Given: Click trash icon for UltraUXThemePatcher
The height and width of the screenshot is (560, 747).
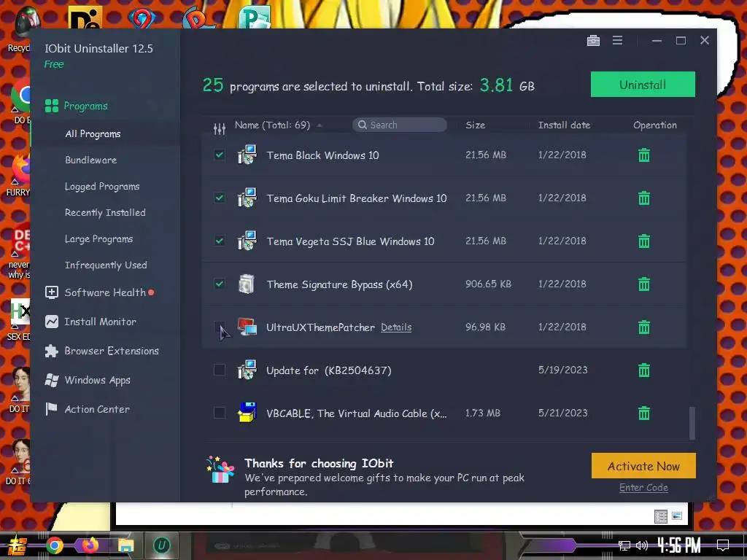Looking at the screenshot, I should click(x=644, y=327).
